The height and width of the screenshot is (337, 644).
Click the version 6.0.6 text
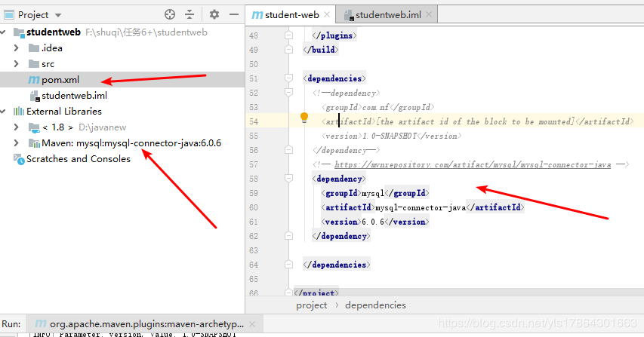[373, 222]
